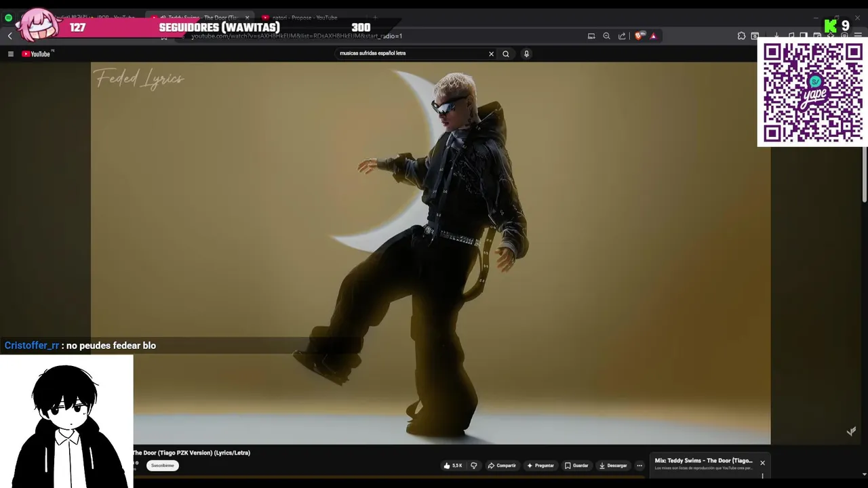The image size is (868, 488).
Task: Dislike the video with thumbs down
Action: tap(474, 466)
